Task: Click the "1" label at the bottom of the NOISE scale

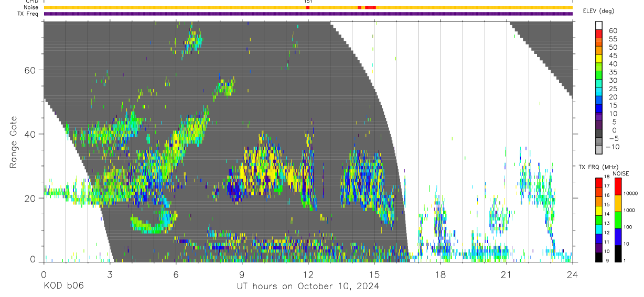Action: click(625, 261)
